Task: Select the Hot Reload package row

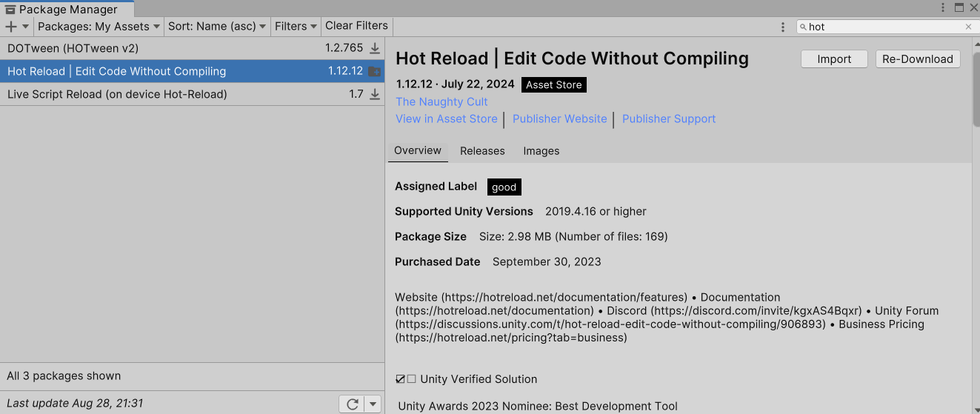Action: (193, 71)
